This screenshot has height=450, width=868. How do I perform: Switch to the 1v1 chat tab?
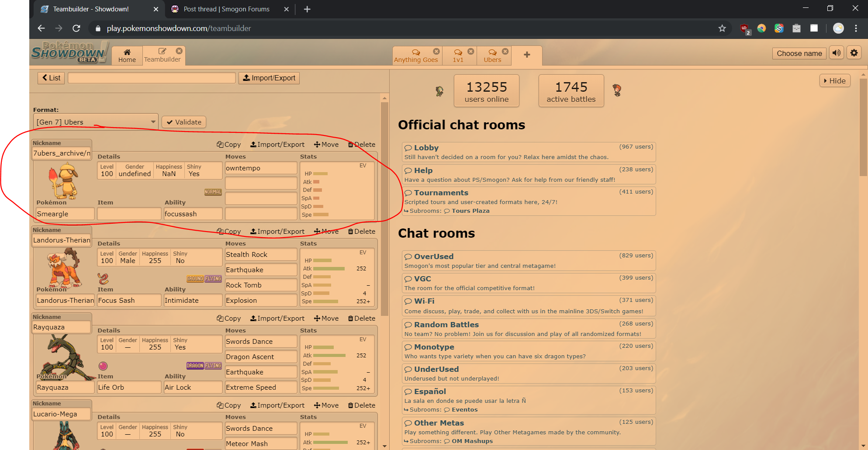pyautogui.click(x=458, y=56)
